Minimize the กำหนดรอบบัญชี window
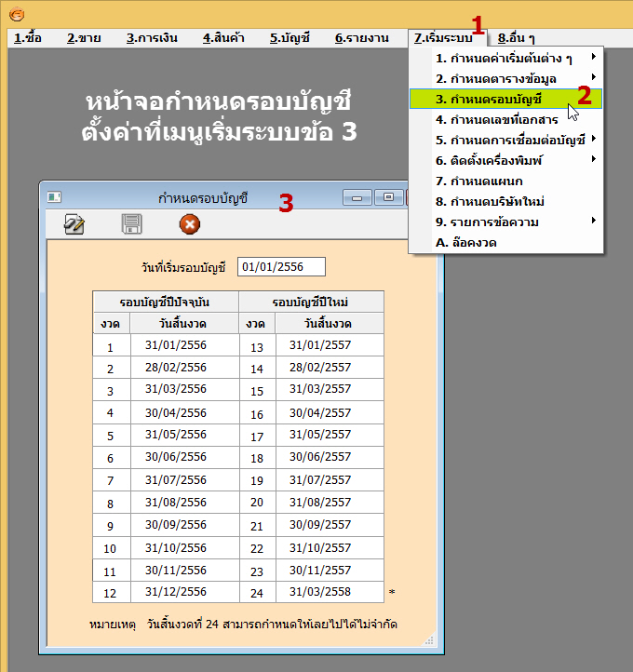 pyautogui.click(x=357, y=197)
